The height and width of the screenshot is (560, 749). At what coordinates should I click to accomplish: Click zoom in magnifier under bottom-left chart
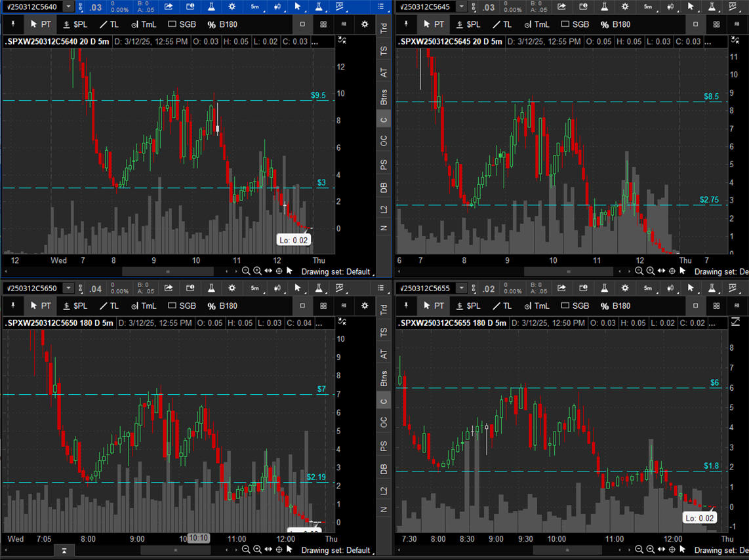256,550
